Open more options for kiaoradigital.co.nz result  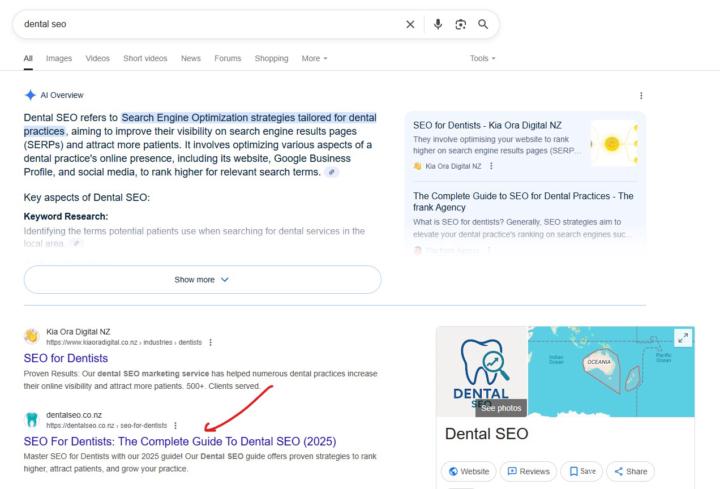210,343
